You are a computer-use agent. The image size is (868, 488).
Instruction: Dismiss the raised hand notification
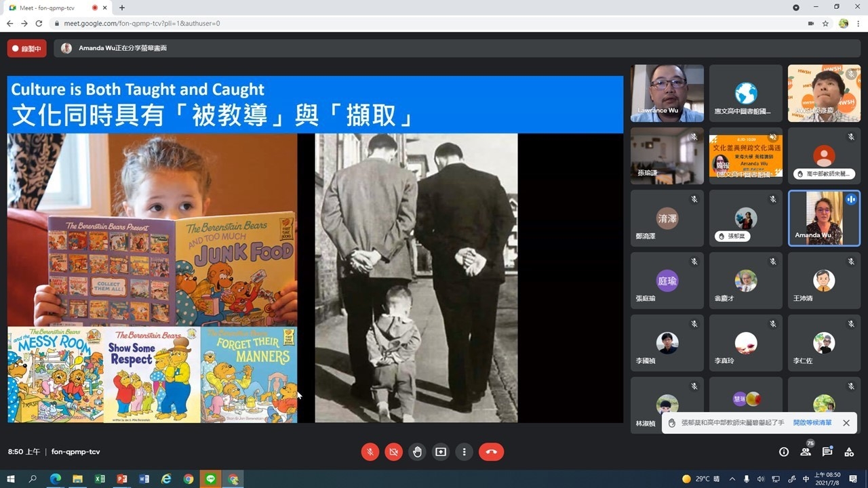846,423
